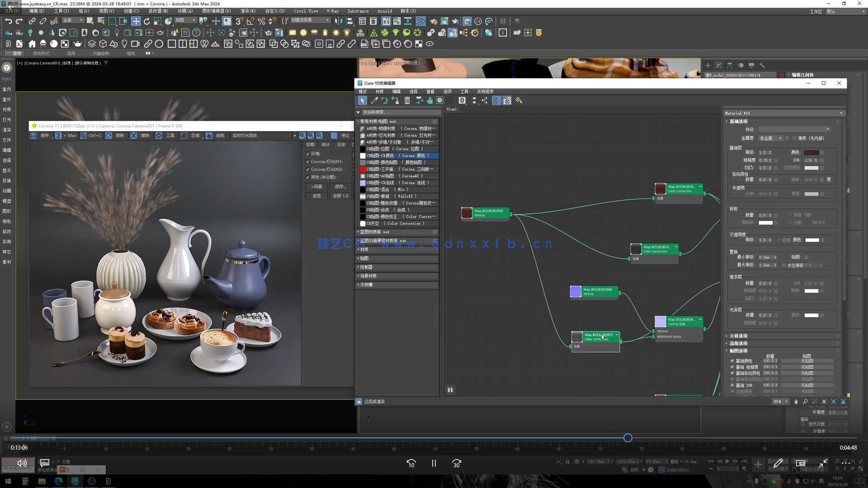
Task: Click the 基础颜色 无贴图 map button
Action: pos(807,361)
